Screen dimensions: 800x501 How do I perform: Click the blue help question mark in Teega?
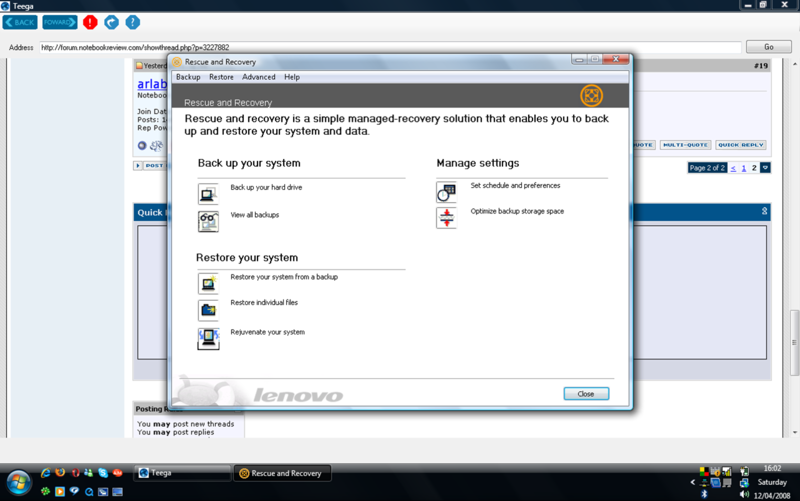click(x=133, y=22)
